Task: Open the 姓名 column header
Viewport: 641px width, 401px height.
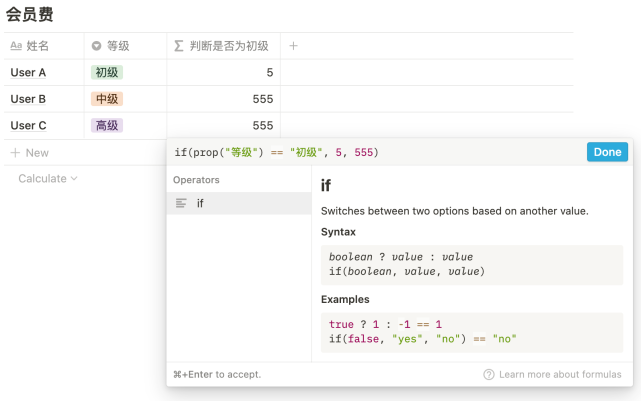Action: click(38, 46)
